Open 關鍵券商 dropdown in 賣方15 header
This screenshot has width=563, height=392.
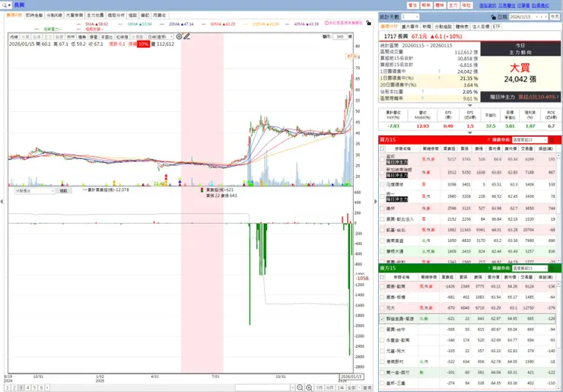(x=530, y=269)
